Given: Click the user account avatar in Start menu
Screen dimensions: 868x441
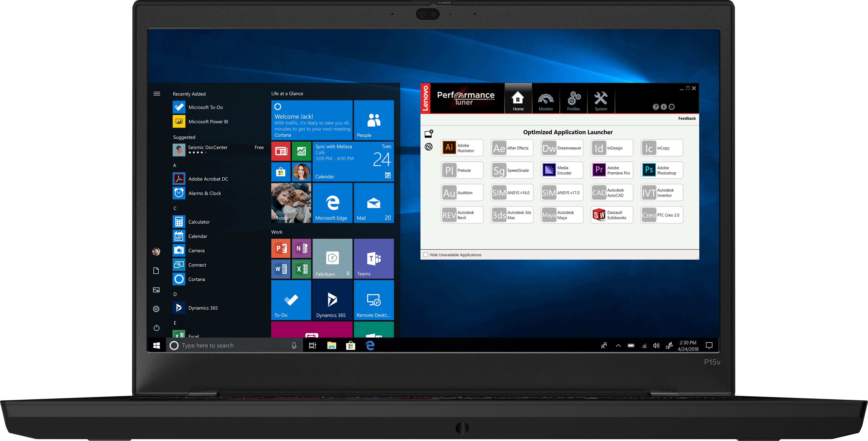Looking at the screenshot, I should (x=156, y=251).
